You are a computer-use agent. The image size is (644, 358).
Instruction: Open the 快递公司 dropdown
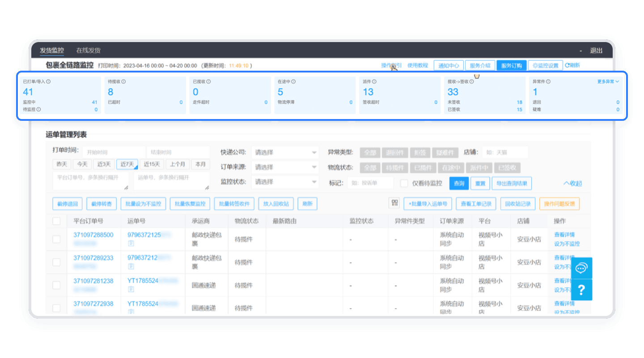[x=285, y=153]
